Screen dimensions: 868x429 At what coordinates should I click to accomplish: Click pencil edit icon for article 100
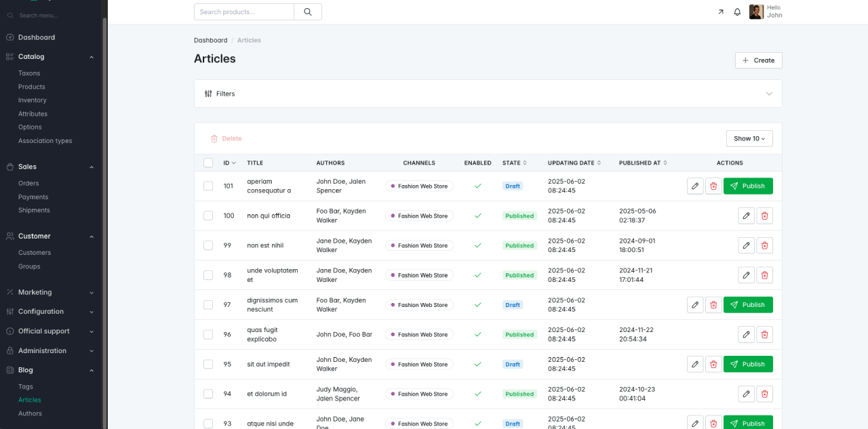[x=746, y=216]
